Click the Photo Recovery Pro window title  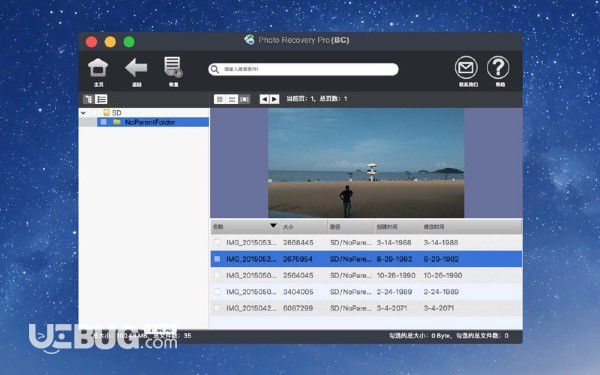[x=303, y=40]
